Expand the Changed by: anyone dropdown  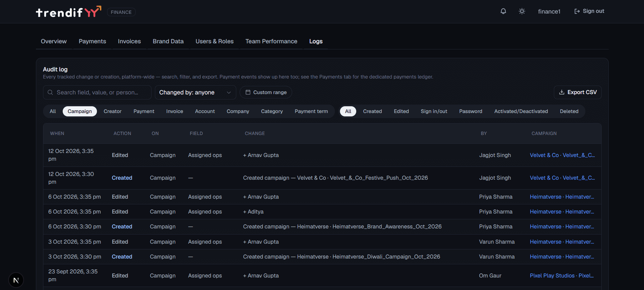195,92
